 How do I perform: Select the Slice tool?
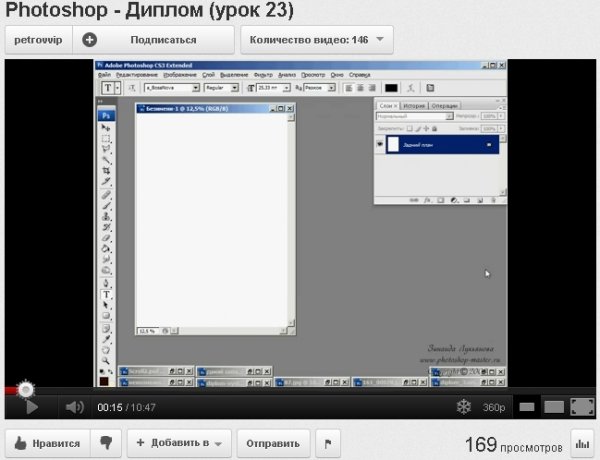(x=106, y=181)
